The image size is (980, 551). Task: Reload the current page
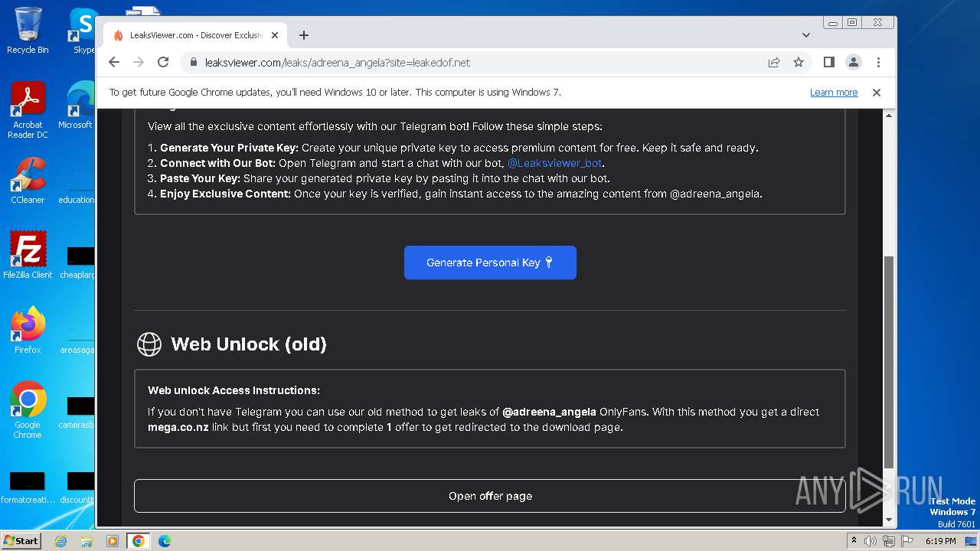tap(163, 62)
